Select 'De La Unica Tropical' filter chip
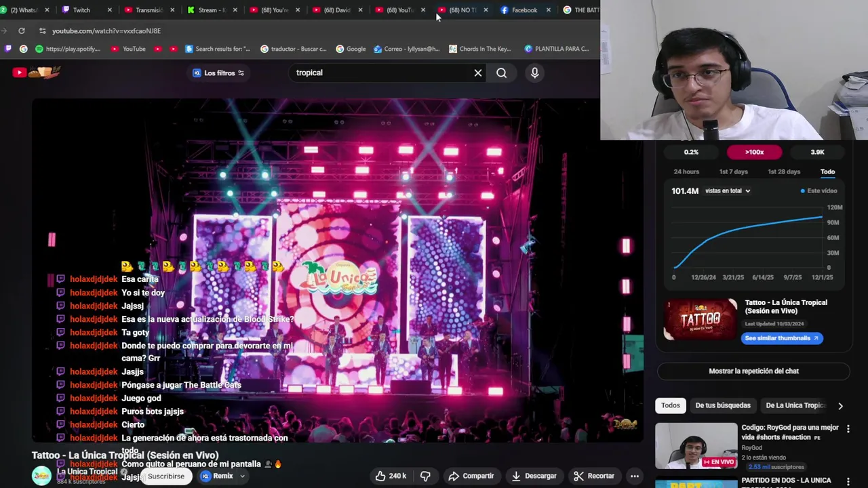This screenshot has width=868, height=488. (x=795, y=405)
